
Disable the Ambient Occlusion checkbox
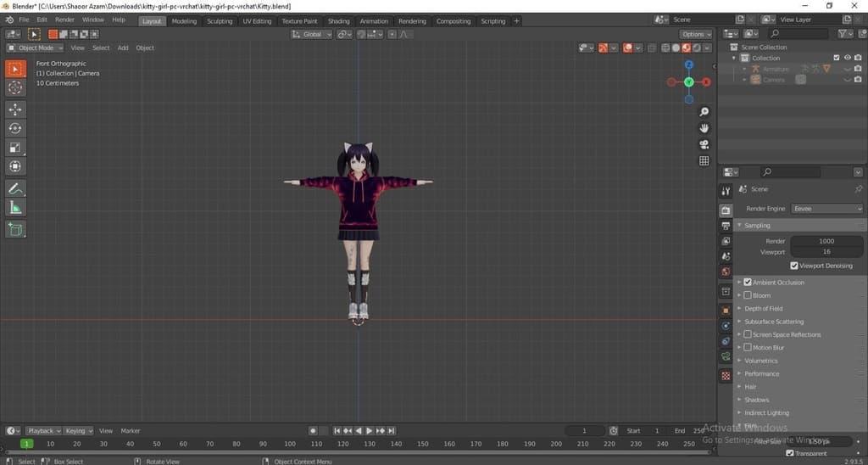(x=748, y=283)
